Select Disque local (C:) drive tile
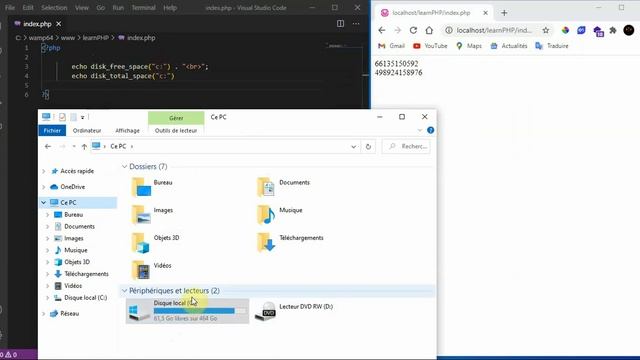This screenshot has height=360, width=640. pyautogui.click(x=187, y=311)
